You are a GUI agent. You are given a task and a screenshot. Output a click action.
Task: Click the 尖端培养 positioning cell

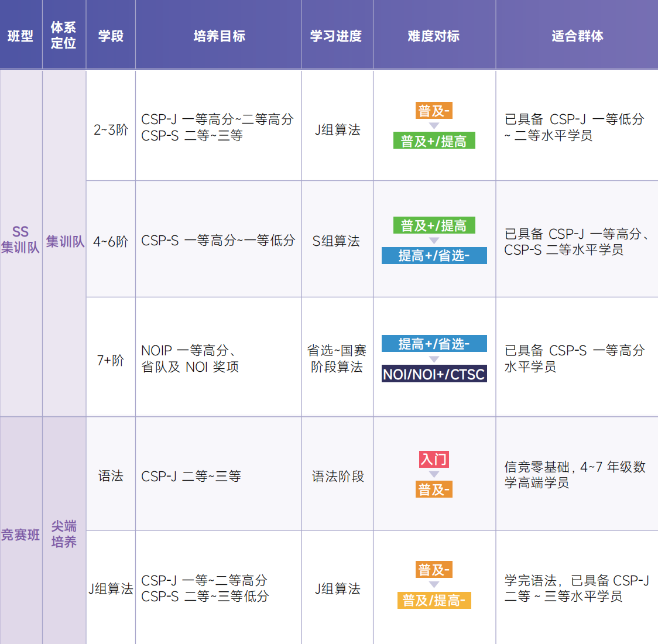pos(64,534)
